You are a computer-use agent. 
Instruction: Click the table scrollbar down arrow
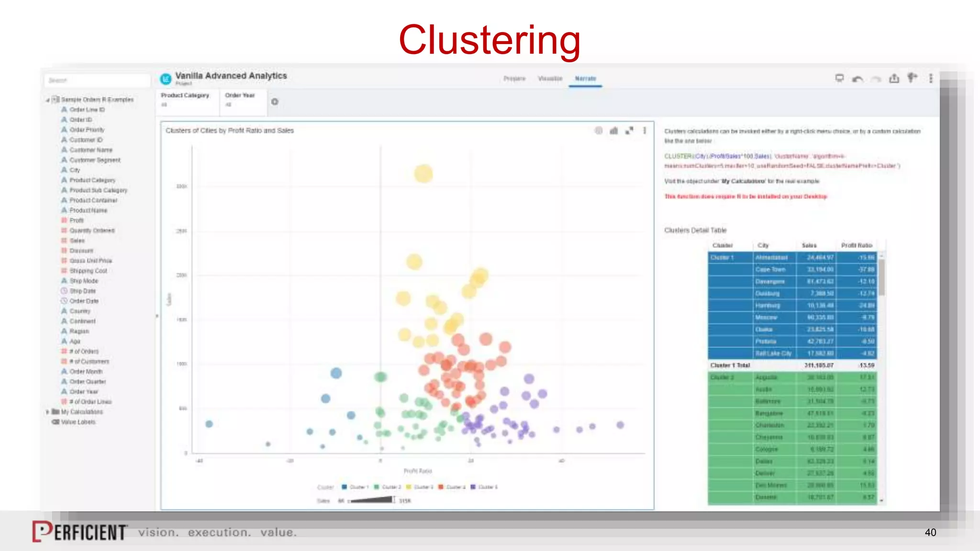[x=881, y=500]
